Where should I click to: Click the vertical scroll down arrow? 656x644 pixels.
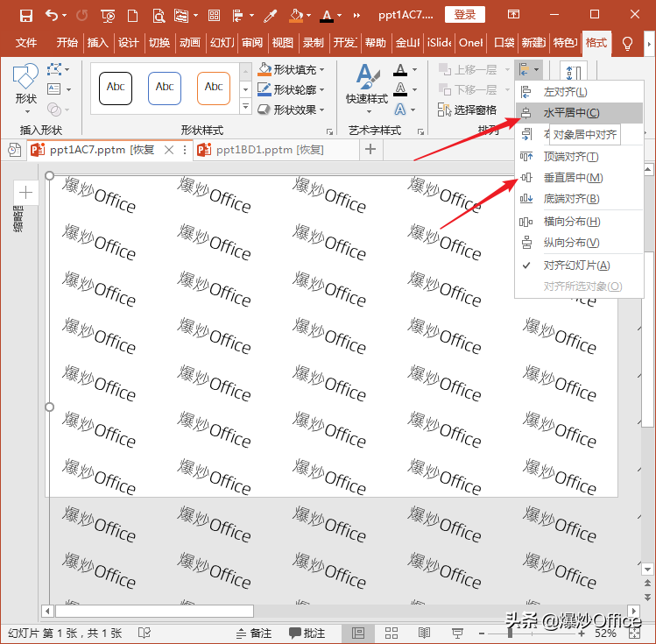647,570
